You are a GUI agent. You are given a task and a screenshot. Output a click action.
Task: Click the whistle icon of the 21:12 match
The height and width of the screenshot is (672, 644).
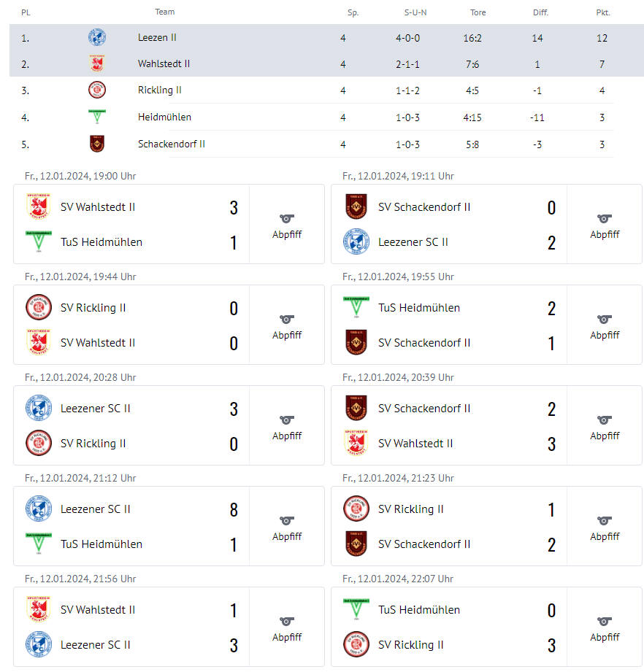(287, 521)
